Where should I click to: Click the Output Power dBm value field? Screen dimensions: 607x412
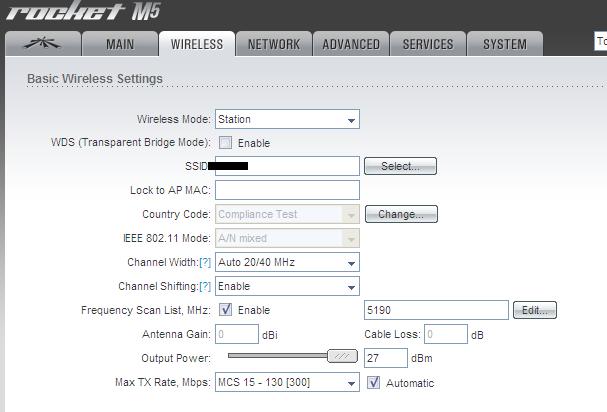[386, 358]
